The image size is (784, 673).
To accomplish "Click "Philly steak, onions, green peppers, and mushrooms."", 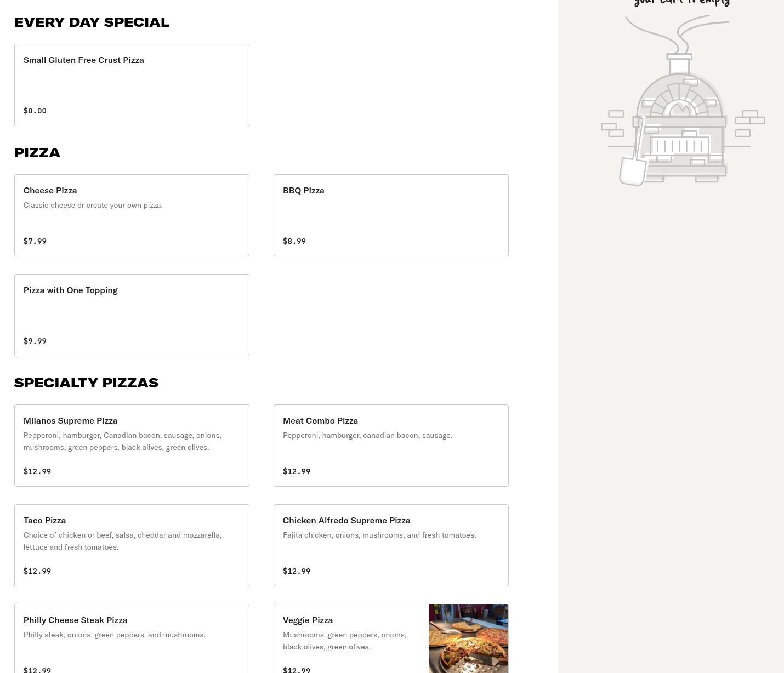I will (x=115, y=635).
